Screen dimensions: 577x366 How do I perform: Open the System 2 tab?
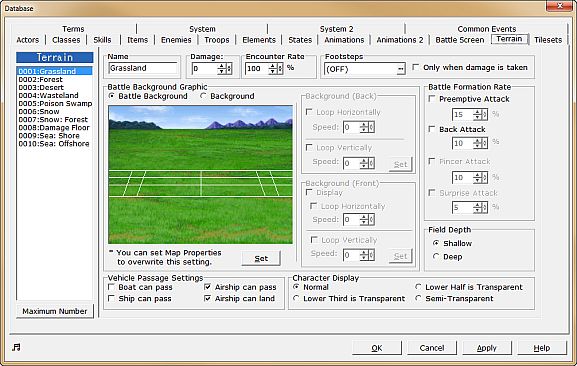pos(336,29)
